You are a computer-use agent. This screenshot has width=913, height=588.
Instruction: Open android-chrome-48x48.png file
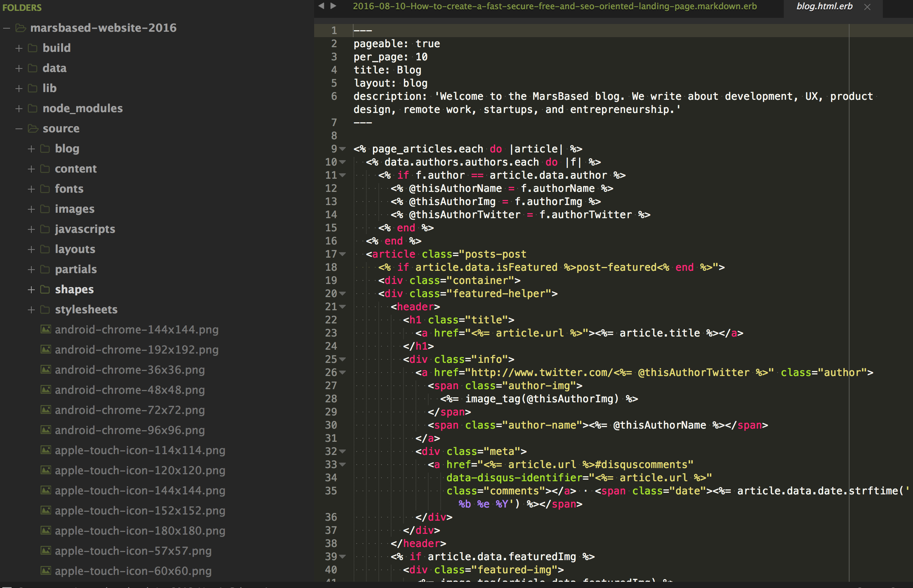coord(130,390)
